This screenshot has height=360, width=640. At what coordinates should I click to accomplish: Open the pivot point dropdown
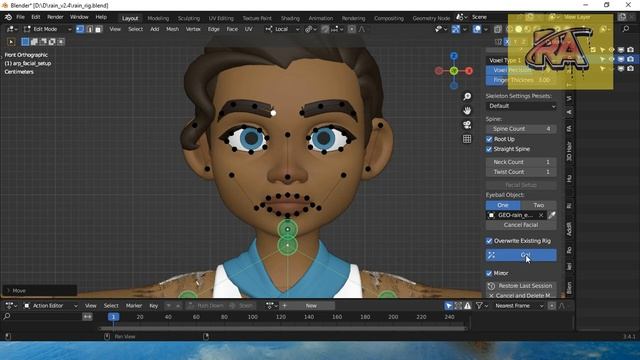[311, 29]
